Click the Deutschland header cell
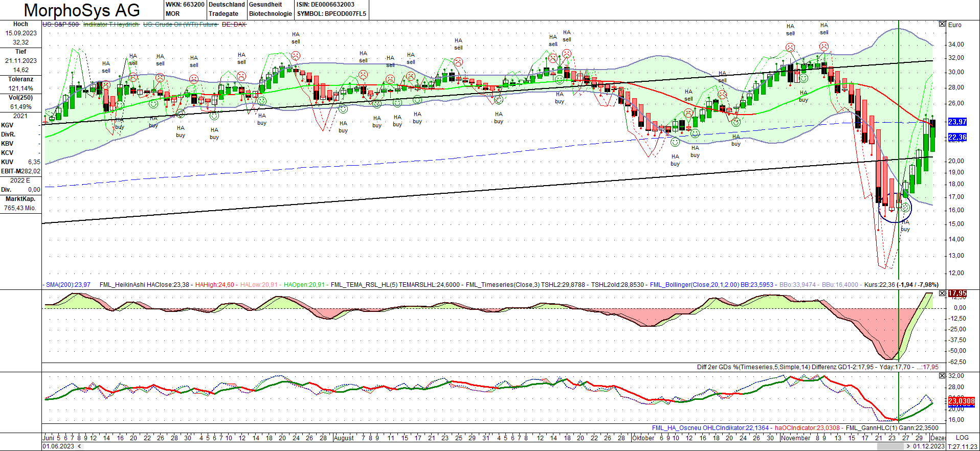The width and height of the screenshot is (980, 451). [x=227, y=5]
